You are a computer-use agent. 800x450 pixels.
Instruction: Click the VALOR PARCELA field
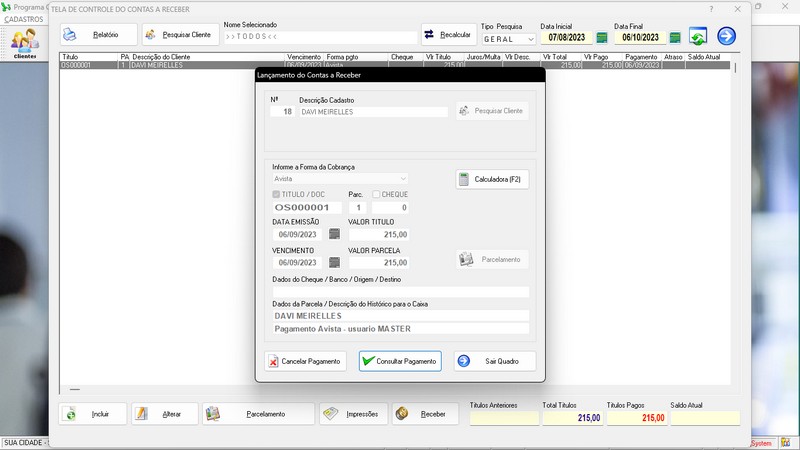pos(379,263)
